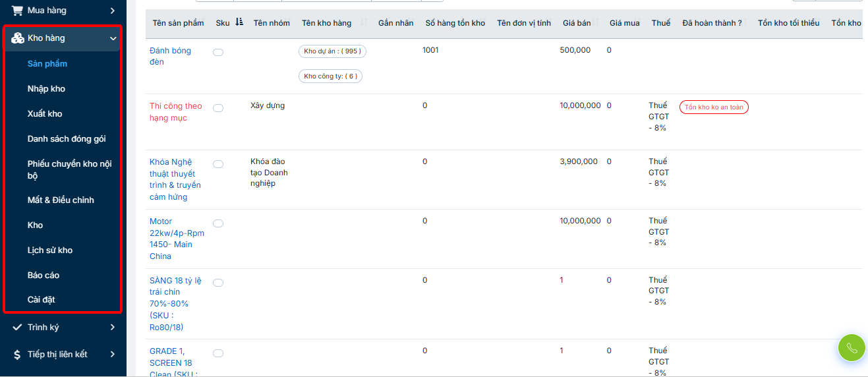This screenshot has height=377, width=868.
Task: Click the Khóa đào tạo Doanh nghiệp cell
Action: [269, 173]
